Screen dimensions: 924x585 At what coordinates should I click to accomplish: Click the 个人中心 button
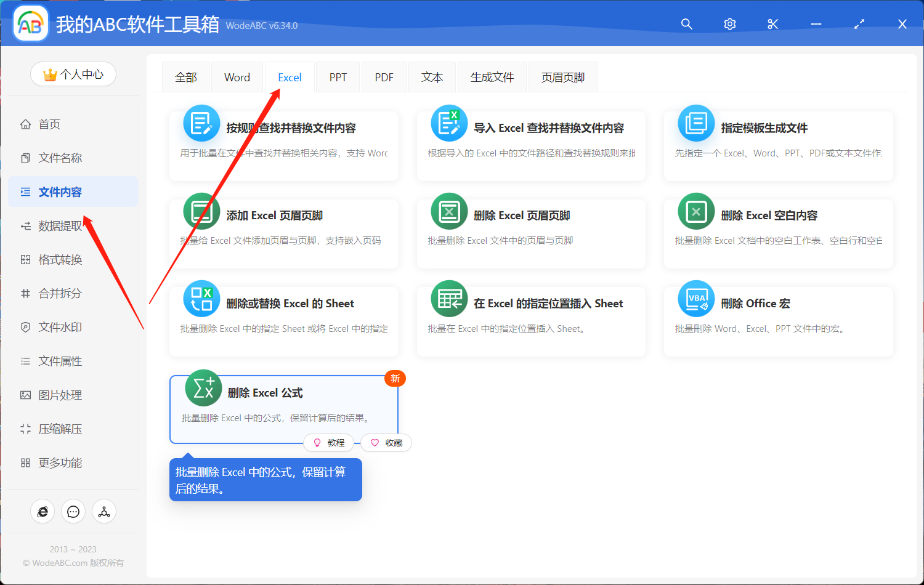(73, 73)
